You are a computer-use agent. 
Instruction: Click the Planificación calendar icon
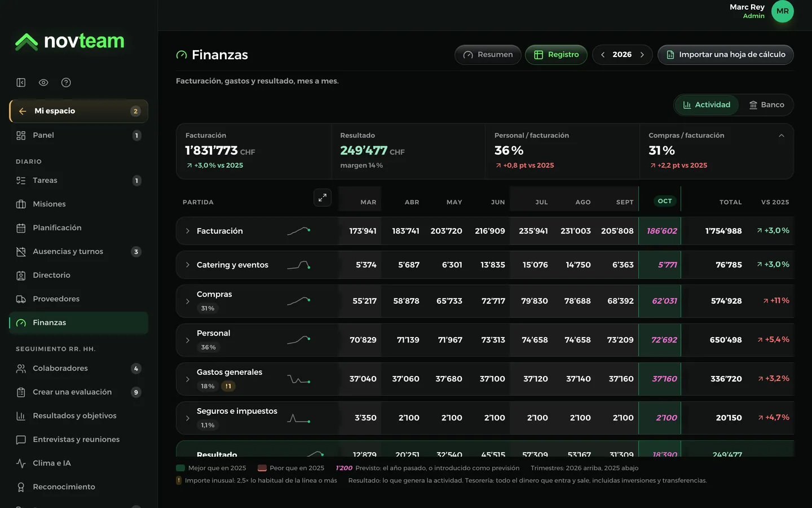pos(21,228)
